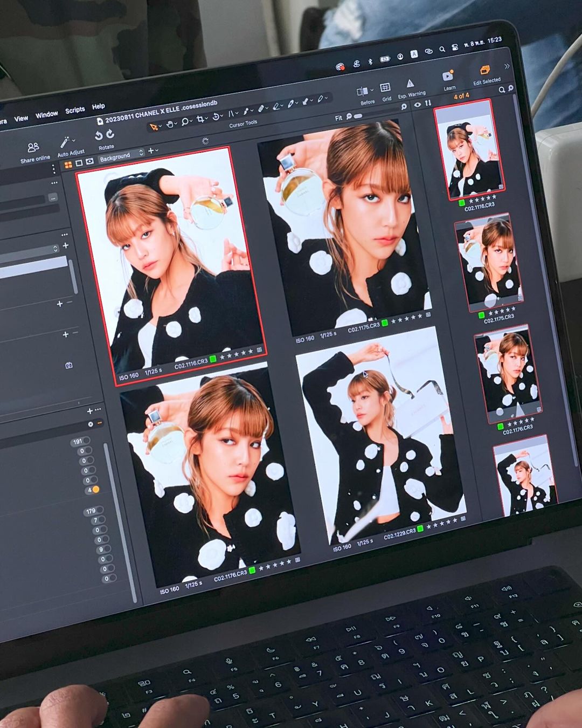Open the Window menu
This screenshot has width=582, height=728.
click(47, 114)
